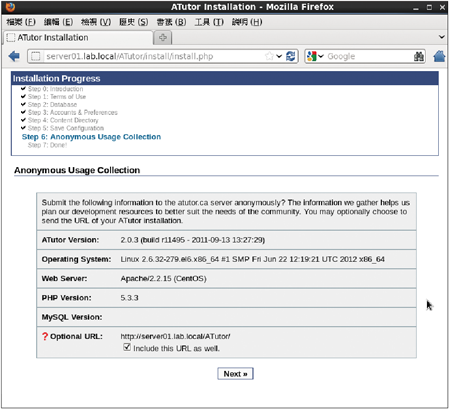Click the reload page icon in the address bar

coord(291,56)
